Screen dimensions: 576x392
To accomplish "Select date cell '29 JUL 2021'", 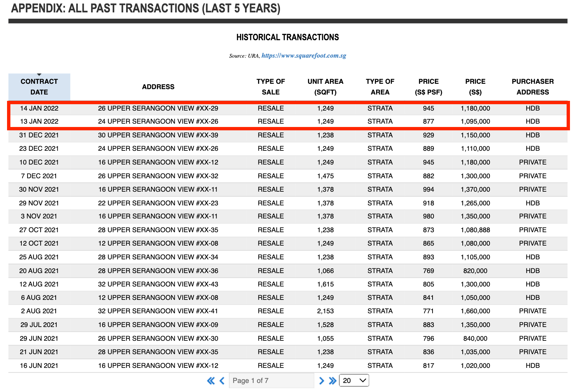I will 39,325.
